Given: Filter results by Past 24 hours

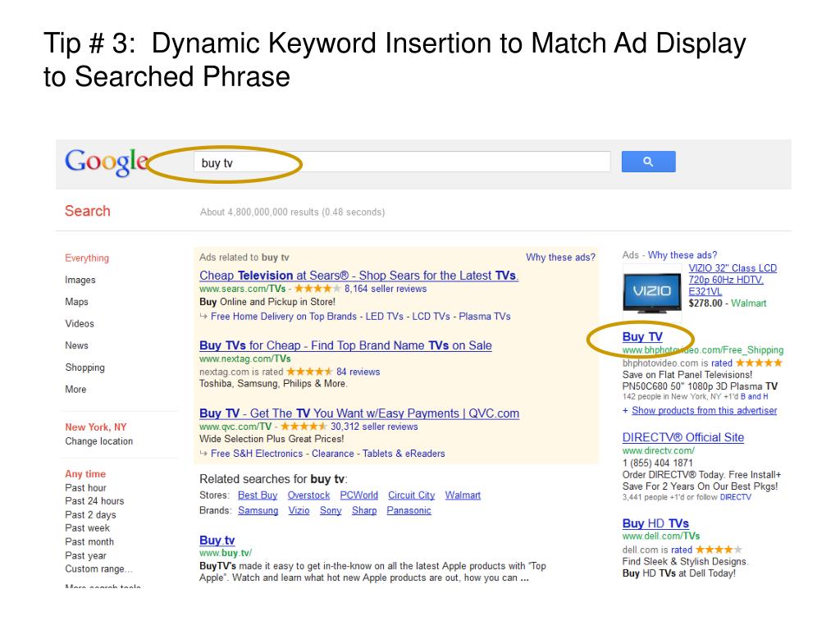Looking at the screenshot, I should 94,501.
